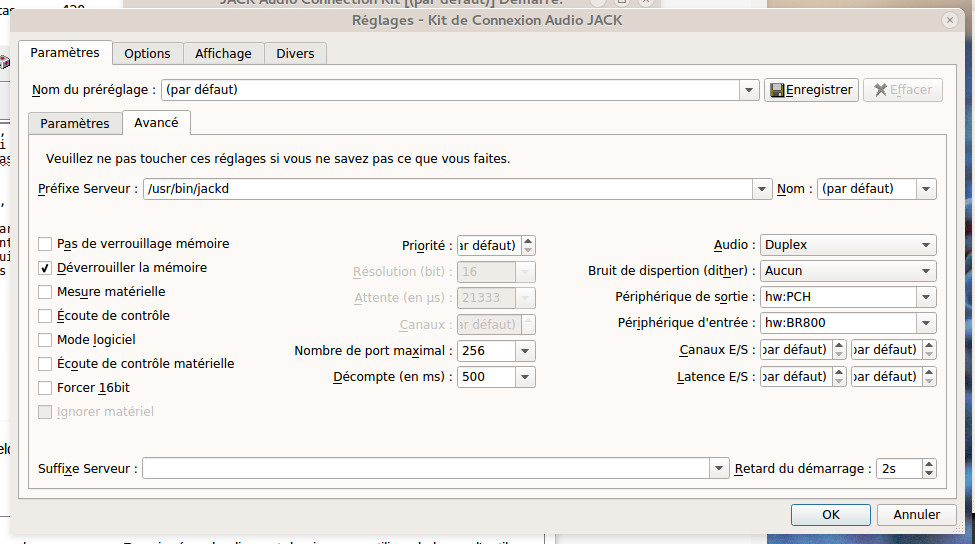The height and width of the screenshot is (544, 975).
Task: Check Écoute de contrôle matérielle
Action: pos(45,364)
